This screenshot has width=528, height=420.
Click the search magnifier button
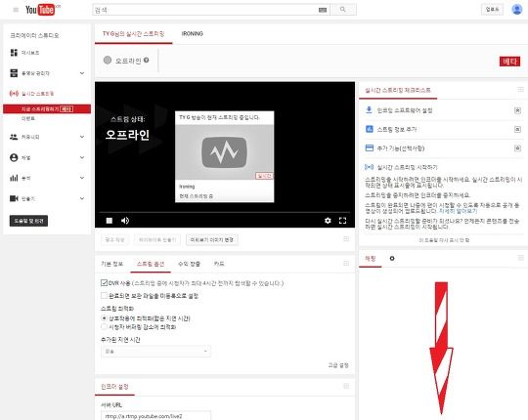(x=343, y=10)
